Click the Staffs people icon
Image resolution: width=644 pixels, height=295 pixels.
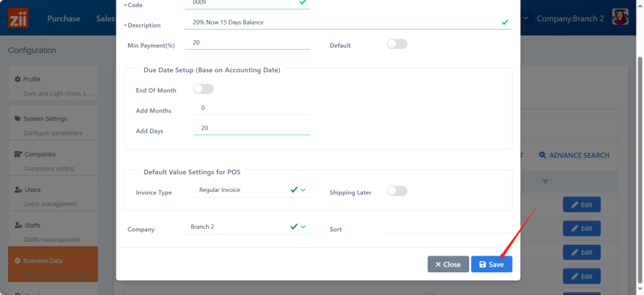coord(18,225)
